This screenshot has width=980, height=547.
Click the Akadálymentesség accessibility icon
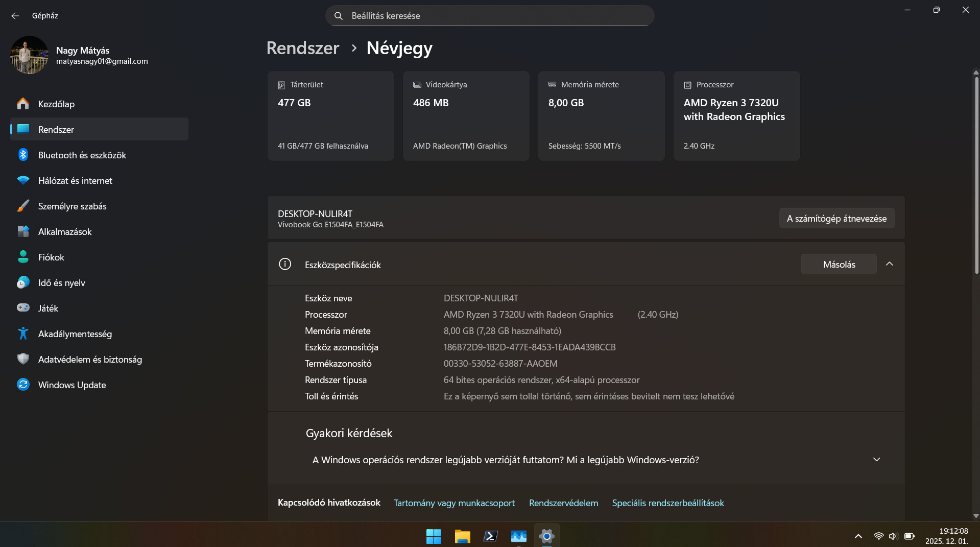coord(23,334)
